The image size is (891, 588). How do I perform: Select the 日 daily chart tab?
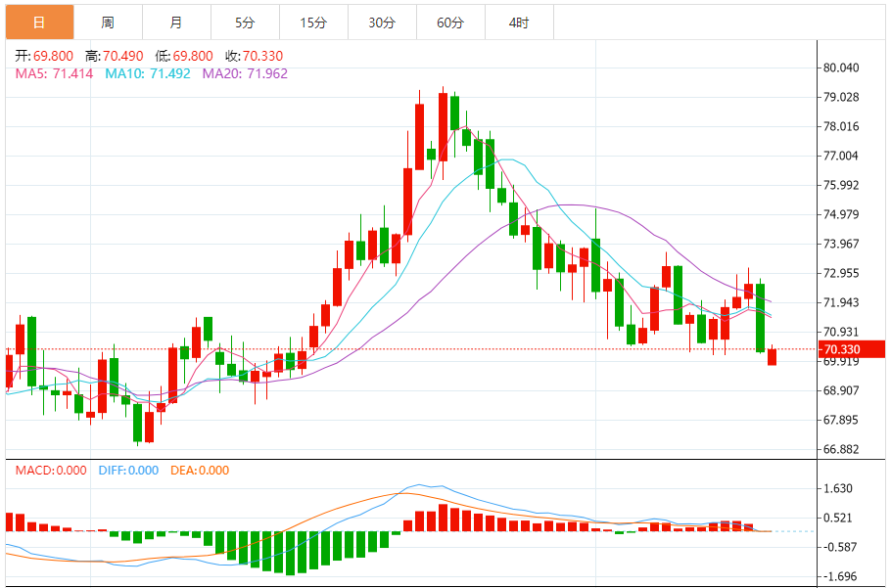(40, 23)
